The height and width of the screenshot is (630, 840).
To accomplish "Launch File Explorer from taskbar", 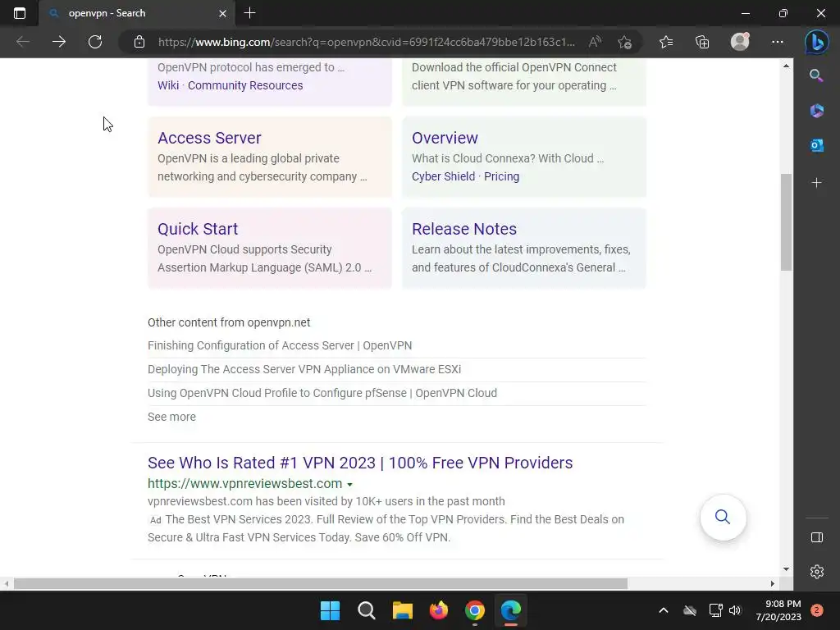I will pos(402,610).
